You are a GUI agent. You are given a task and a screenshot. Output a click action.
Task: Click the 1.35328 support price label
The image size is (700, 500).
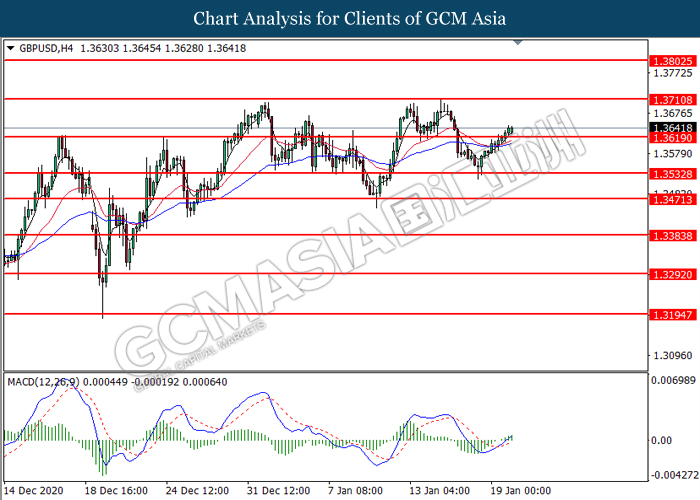click(x=673, y=174)
